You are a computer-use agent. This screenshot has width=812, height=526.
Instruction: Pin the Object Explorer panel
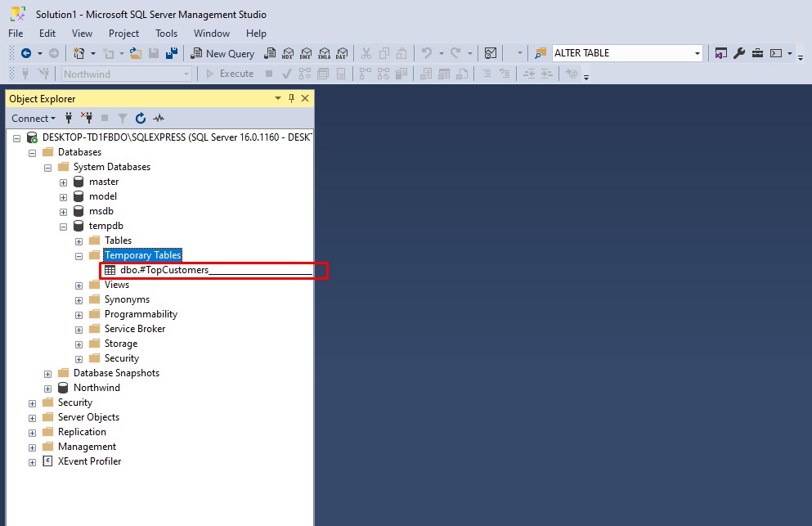(x=292, y=98)
